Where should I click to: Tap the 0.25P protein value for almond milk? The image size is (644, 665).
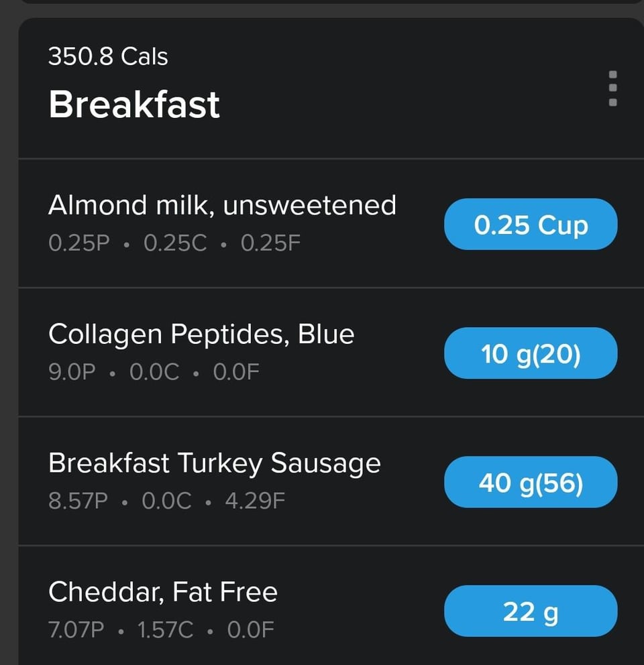[78, 243]
